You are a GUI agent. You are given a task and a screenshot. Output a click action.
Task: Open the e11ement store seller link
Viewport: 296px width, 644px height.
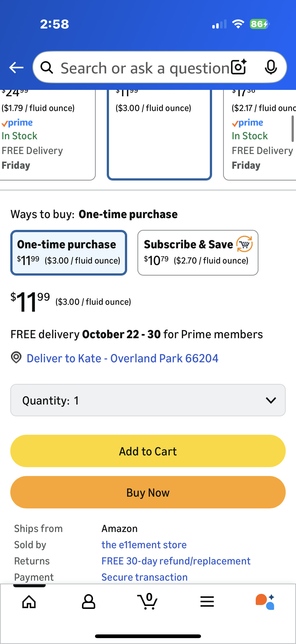coord(144,545)
